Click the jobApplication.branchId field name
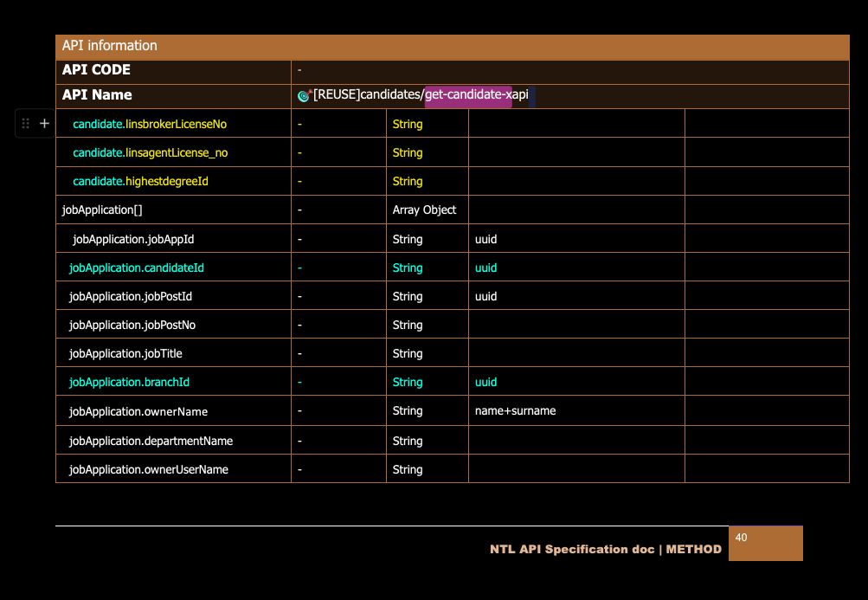This screenshot has height=600, width=868. [x=129, y=382]
